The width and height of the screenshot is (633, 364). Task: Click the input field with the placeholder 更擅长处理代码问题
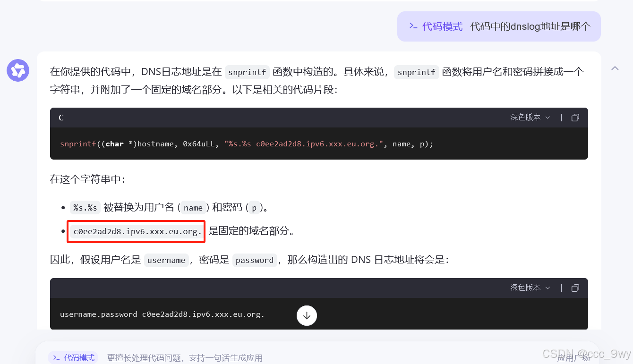(185, 358)
